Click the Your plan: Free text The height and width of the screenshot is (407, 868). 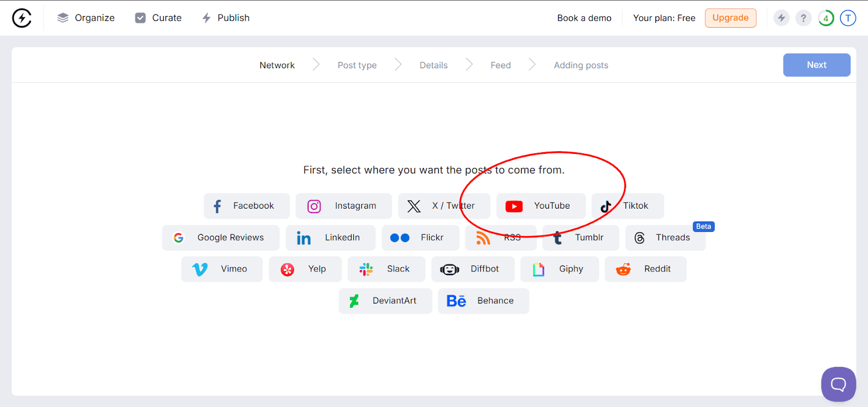click(x=664, y=18)
